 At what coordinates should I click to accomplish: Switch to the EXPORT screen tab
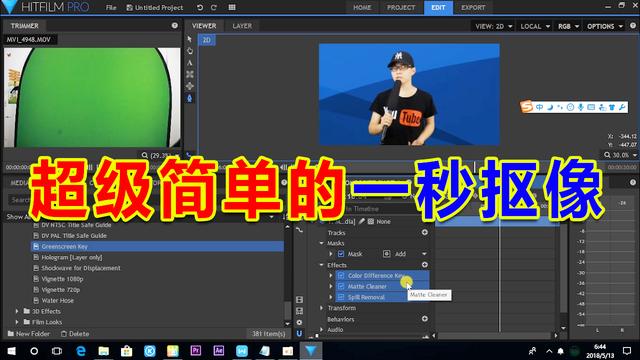(x=473, y=7)
